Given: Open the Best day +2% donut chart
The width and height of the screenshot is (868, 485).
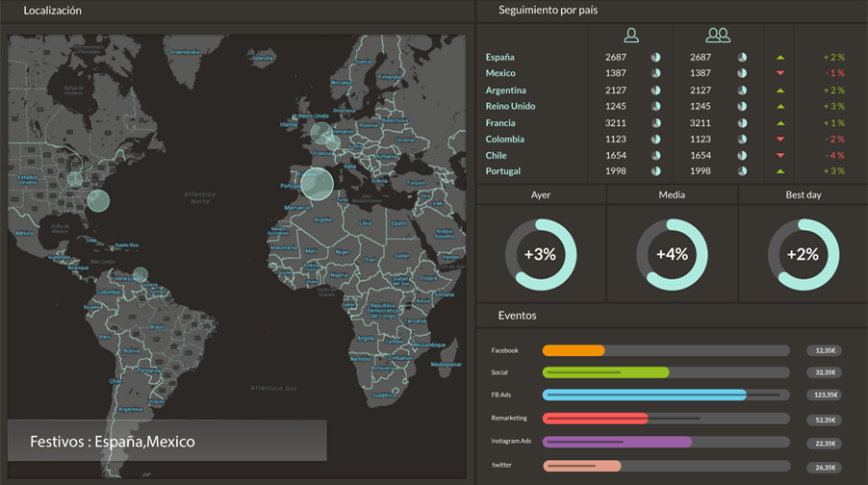Looking at the screenshot, I should (x=803, y=255).
